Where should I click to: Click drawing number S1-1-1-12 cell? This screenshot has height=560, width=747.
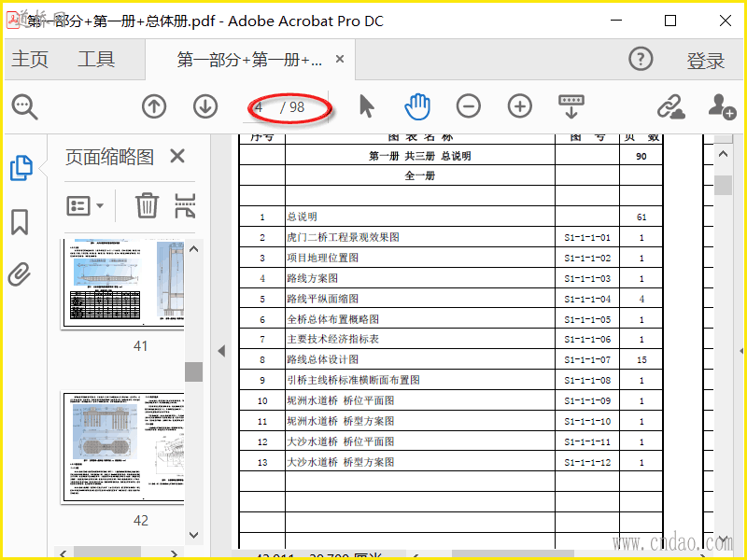tap(587, 462)
